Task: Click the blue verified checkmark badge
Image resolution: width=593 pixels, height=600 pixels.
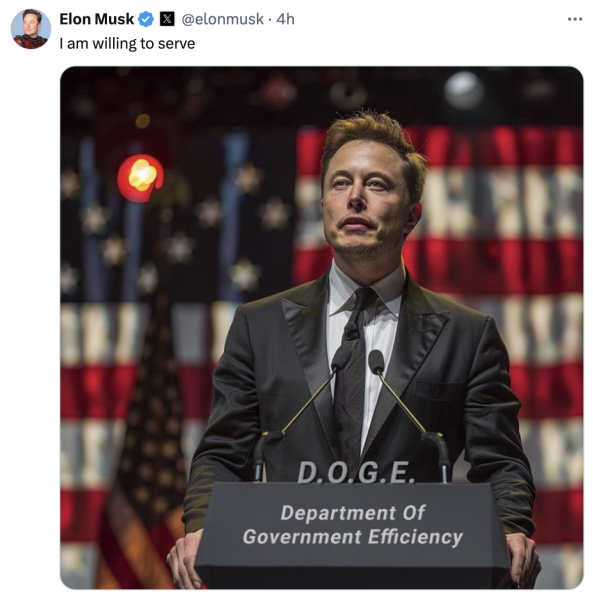Action: pyautogui.click(x=146, y=19)
